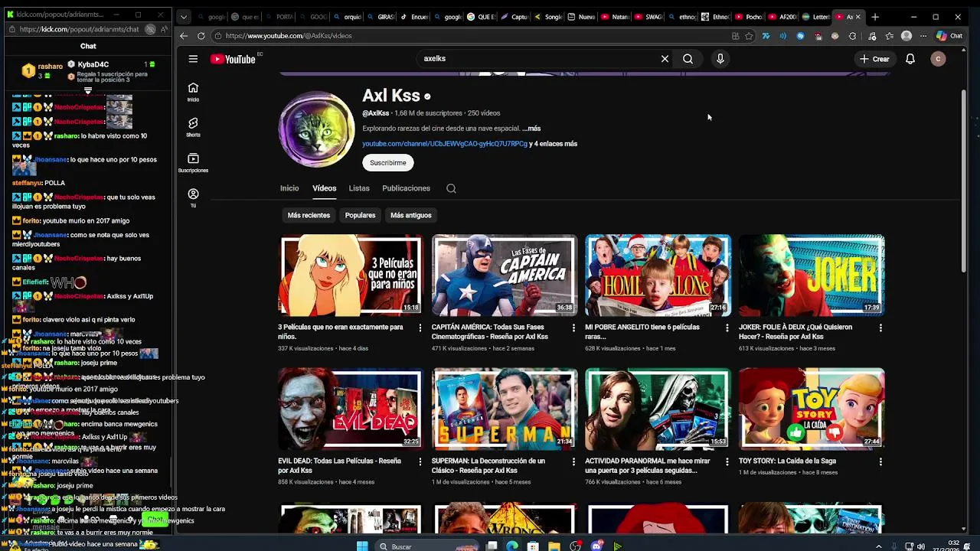Open Windows Start menu
Screen dimensions: 980x551
pyautogui.click(x=362, y=546)
